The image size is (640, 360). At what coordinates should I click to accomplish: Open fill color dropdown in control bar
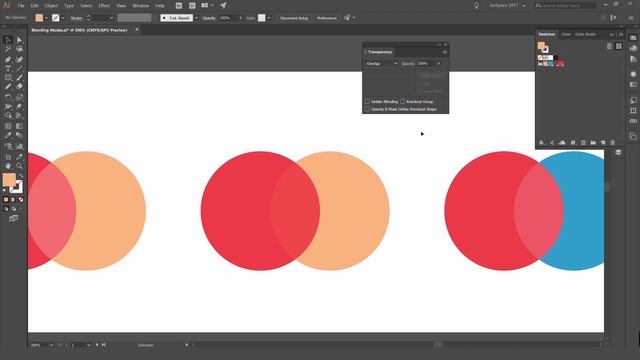coord(46,18)
